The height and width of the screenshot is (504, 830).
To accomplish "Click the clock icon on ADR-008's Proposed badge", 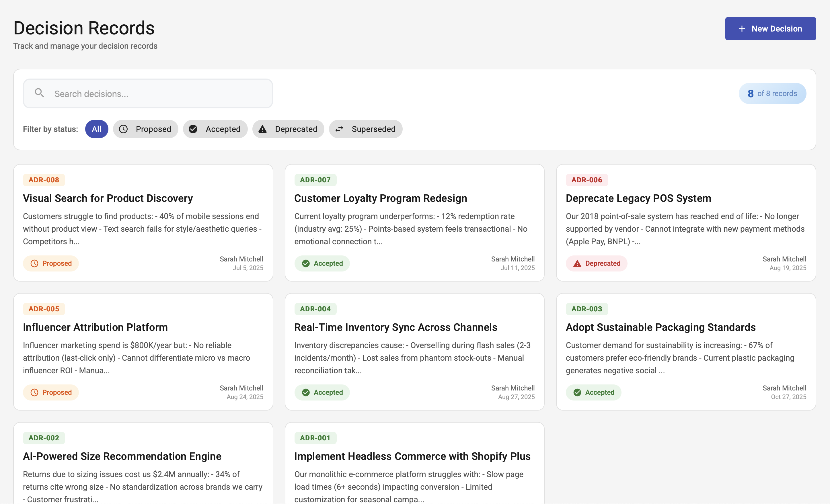I will pyautogui.click(x=35, y=263).
